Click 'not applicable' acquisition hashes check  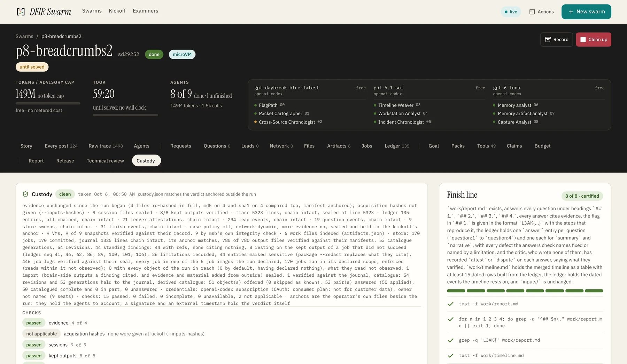point(41,334)
